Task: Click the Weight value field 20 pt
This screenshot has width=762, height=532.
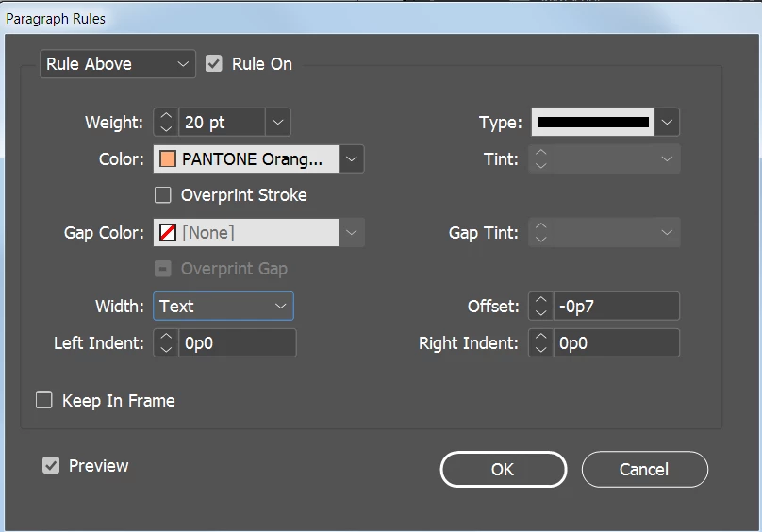Action: click(222, 122)
